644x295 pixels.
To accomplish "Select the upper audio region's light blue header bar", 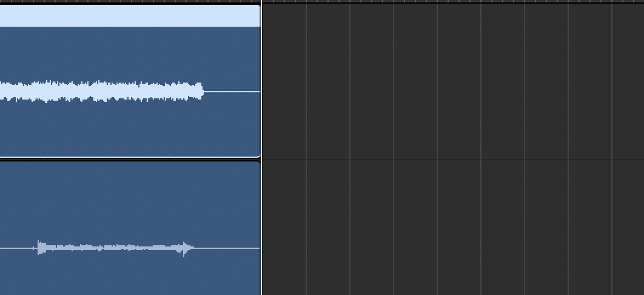I will click(130, 16).
